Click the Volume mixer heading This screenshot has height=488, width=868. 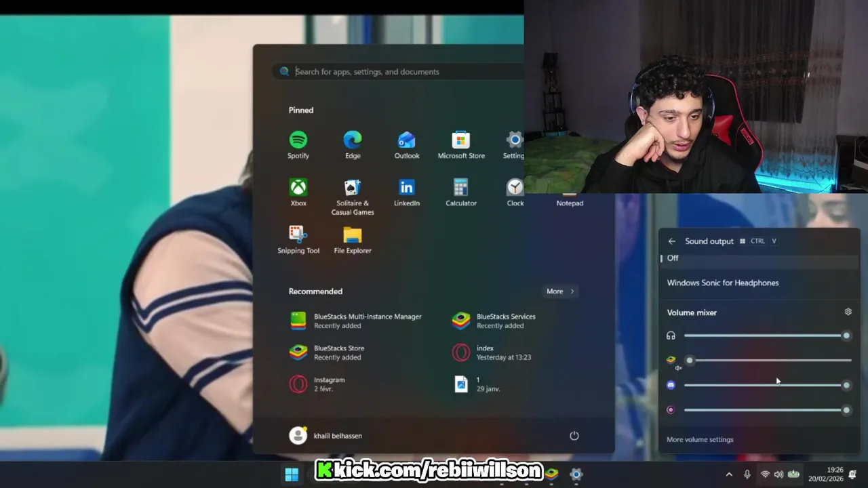pyautogui.click(x=692, y=312)
